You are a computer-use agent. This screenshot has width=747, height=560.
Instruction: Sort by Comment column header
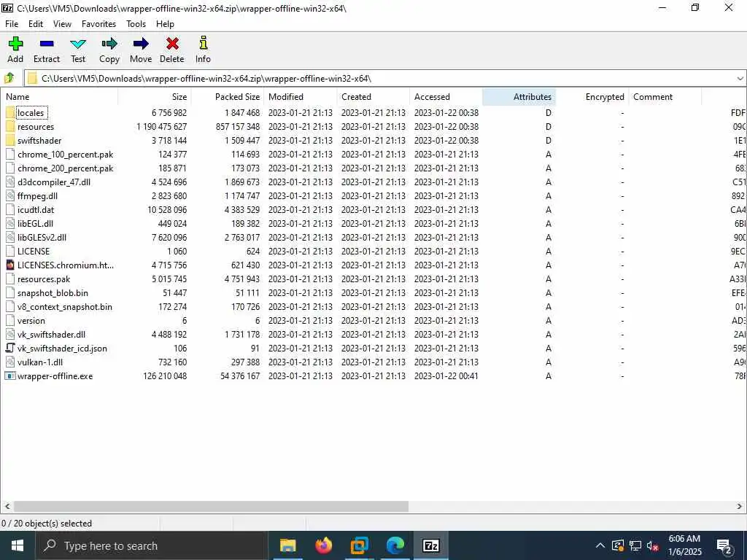[x=665, y=97]
